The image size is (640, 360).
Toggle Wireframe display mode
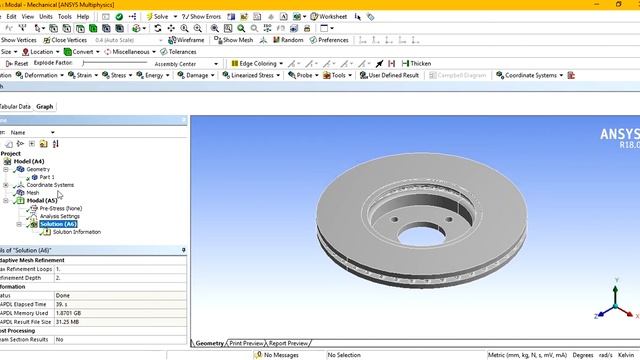(x=186, y=40)
